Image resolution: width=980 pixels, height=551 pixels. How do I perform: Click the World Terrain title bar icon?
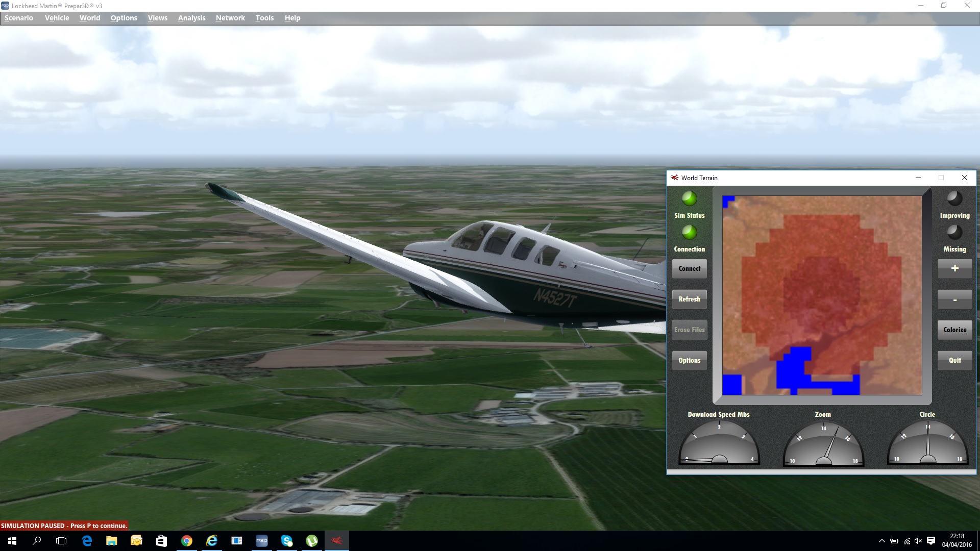point(675,178)
